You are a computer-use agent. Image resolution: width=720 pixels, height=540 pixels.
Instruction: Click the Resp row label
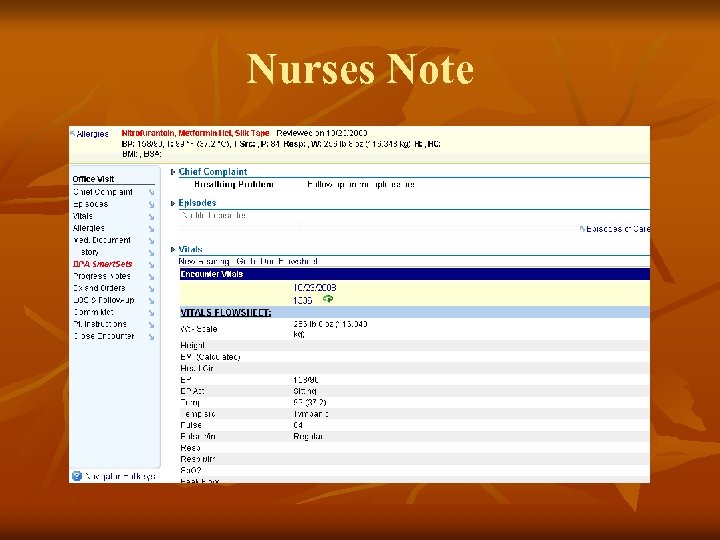coord(190,448)
